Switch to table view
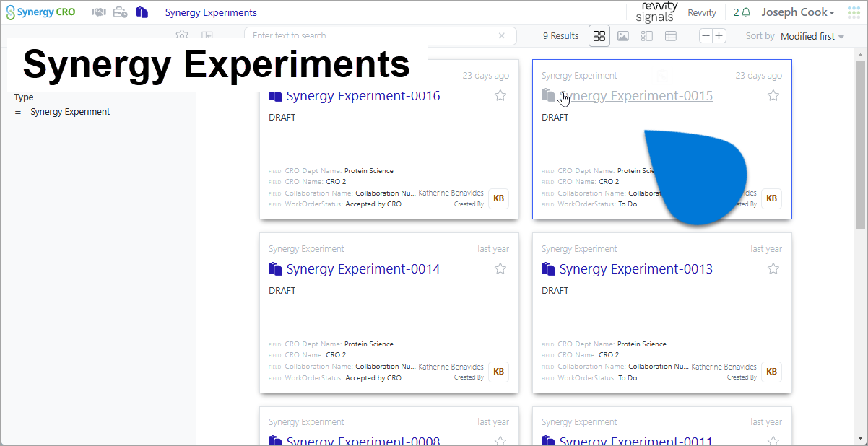The width and height of the screenshot is (868, 446). point(671,36)
